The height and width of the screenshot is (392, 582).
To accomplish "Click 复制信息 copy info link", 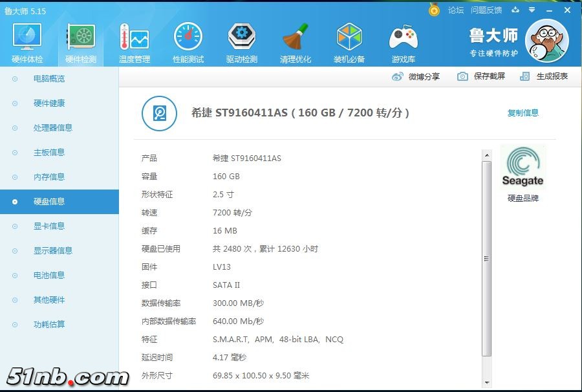I will coord(523,113).
